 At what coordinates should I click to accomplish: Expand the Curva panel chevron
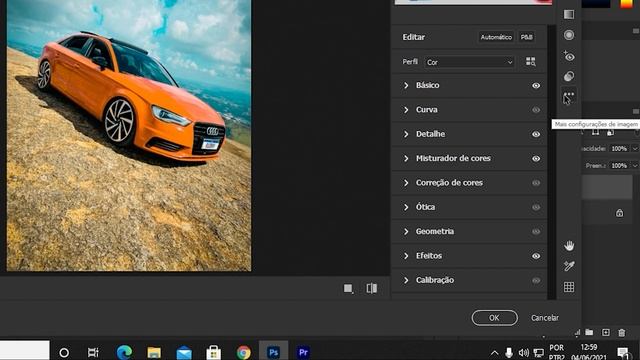pos(406,110)
